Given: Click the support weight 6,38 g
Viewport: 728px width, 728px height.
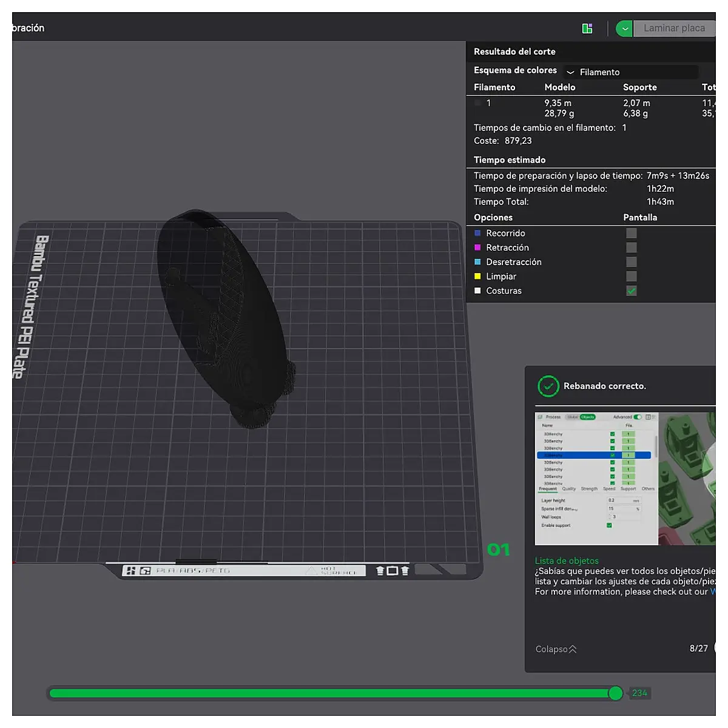Looking at the screenshot, I should [x=636, y=113].
